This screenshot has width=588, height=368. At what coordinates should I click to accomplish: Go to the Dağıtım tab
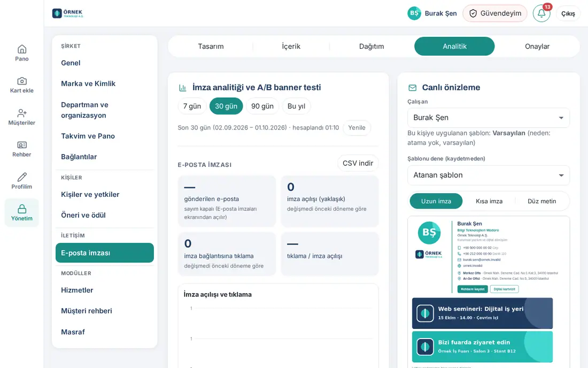372,46
